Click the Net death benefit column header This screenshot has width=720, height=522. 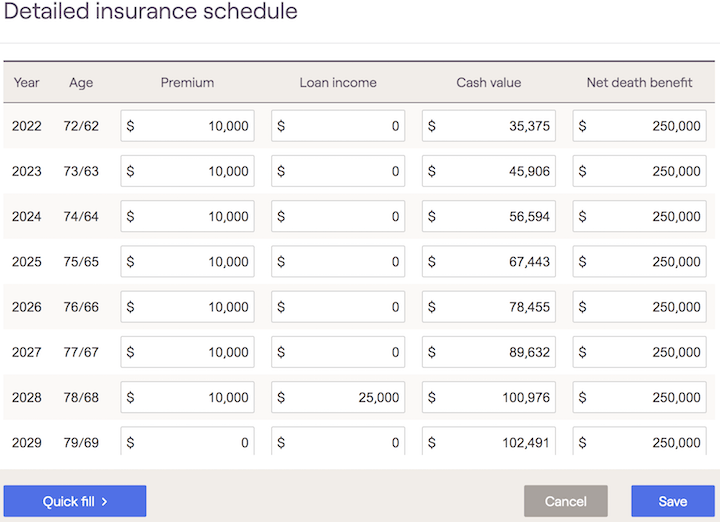639,82
